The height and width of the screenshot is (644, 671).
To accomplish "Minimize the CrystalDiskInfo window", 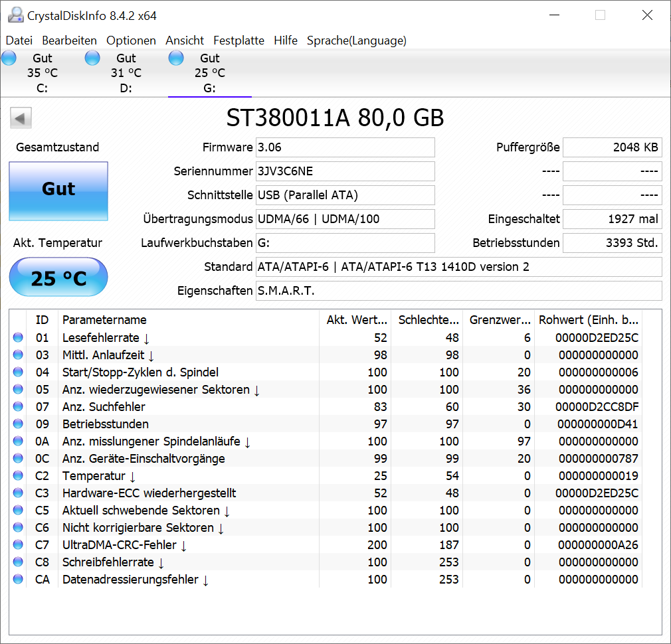I will (x=555, y=15).
